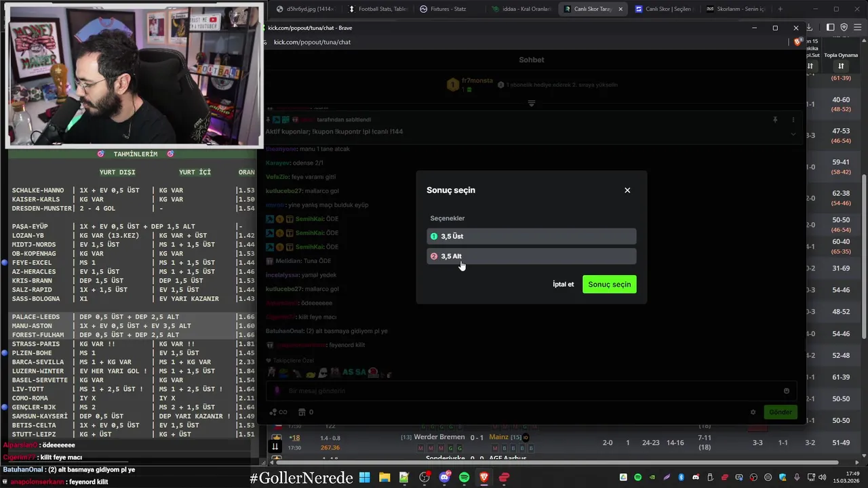Click the channel points infinity icon
This screenshot has width=868, height=488.
278,412
